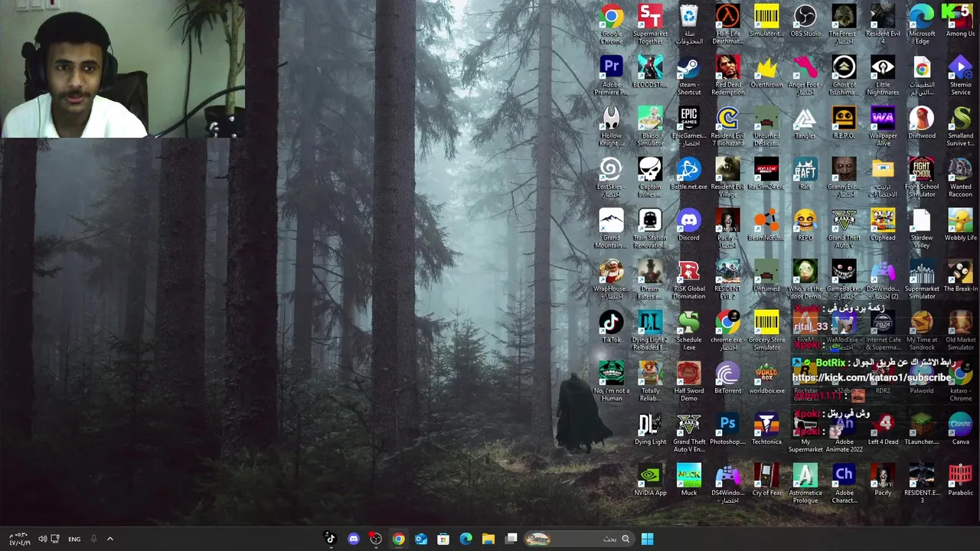The height and width of the screenshot is (551, 980).
Task: Open Microsoft Edge desktop icon
Action: click(x=921, y=24)
